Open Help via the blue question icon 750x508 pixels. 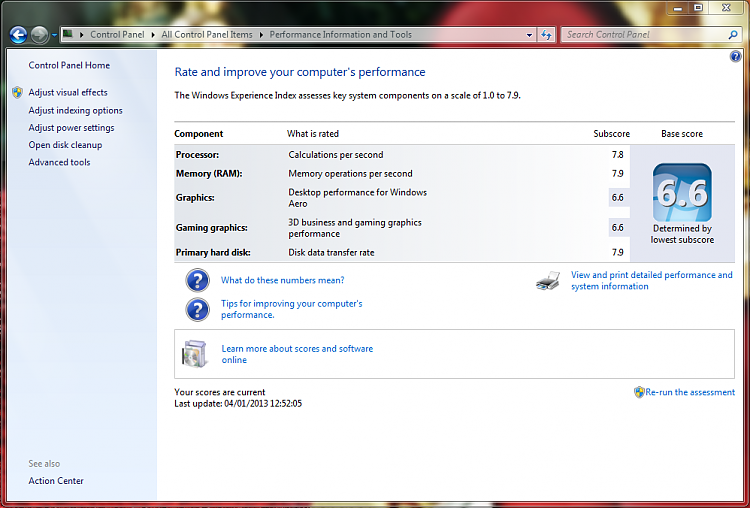click(735, 56)
